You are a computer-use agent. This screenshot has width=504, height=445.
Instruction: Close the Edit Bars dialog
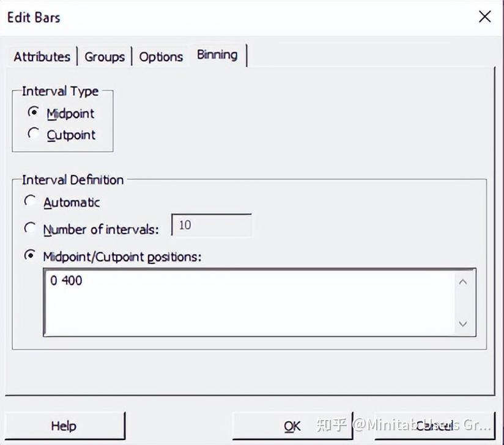coord(484,17)
